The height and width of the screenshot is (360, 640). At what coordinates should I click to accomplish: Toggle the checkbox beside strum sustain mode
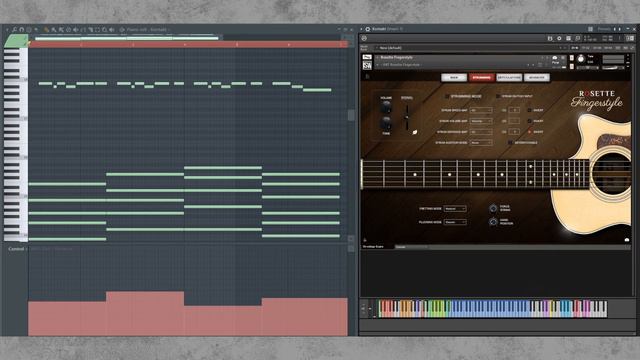click(510, 143)
